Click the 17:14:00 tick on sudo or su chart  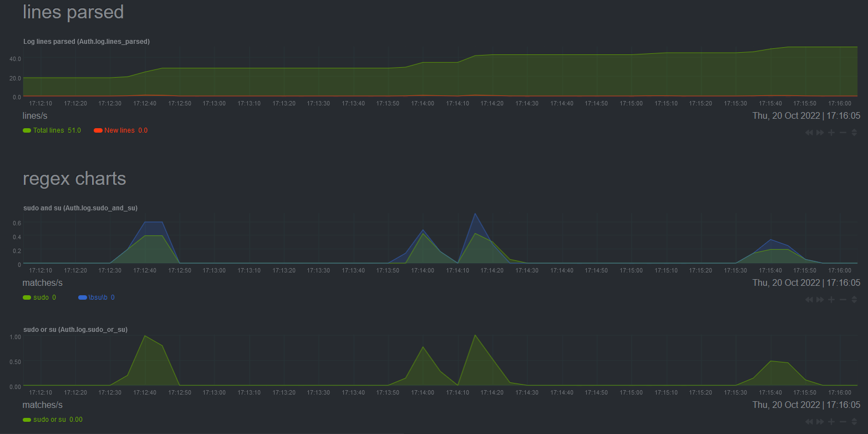pos(423,392)
